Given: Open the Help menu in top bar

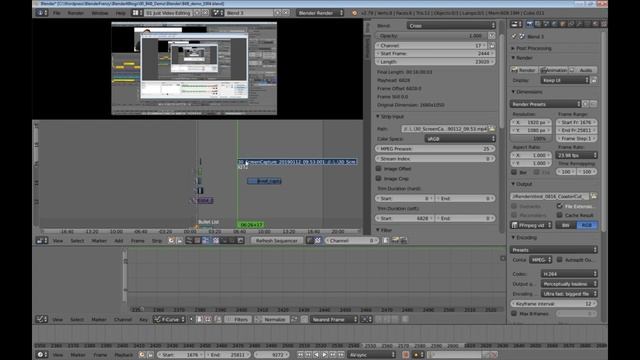Looking at the screenshot, I should click(120, 13).
